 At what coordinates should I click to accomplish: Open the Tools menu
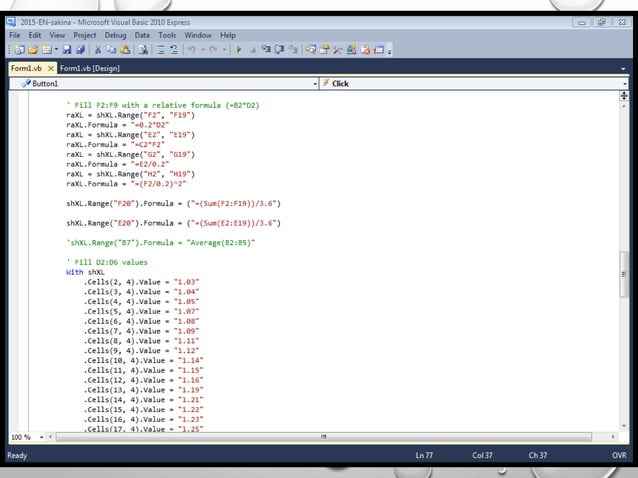[167, 35]
